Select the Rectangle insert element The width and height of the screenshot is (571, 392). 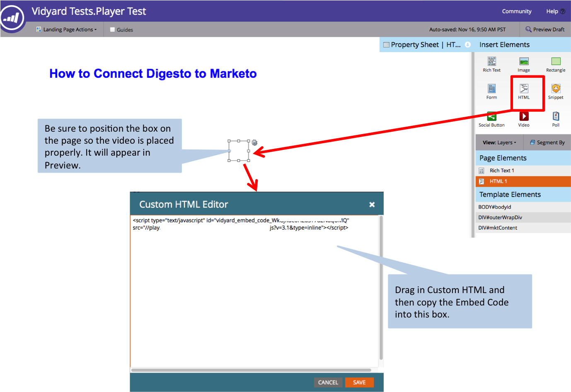point(556,65)
